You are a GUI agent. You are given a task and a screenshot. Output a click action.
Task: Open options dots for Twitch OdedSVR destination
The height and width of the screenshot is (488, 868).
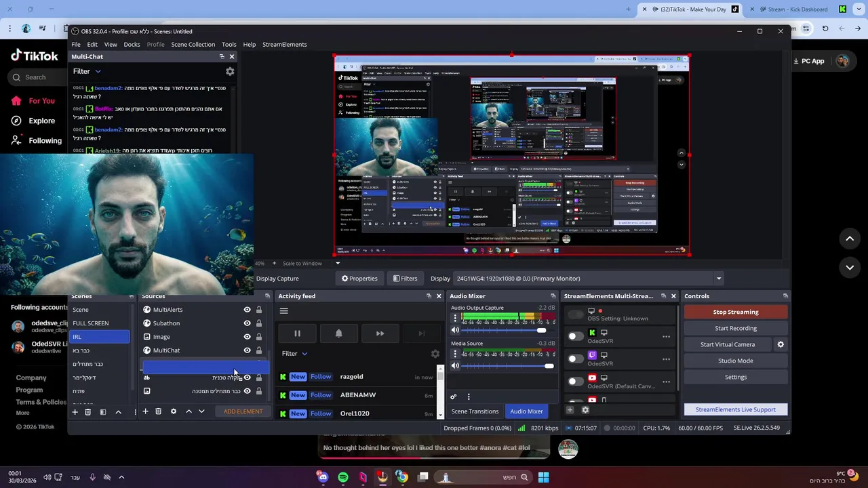click(x=666, y=359)
